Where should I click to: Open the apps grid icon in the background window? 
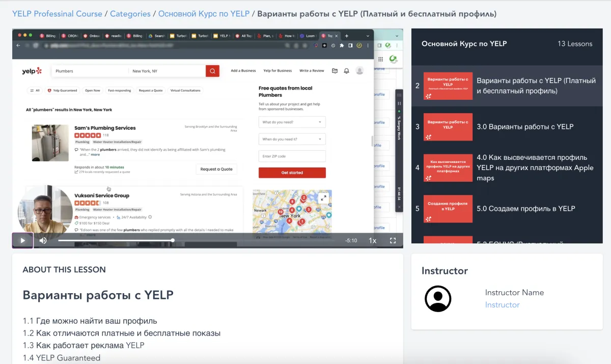pos(380,59)
